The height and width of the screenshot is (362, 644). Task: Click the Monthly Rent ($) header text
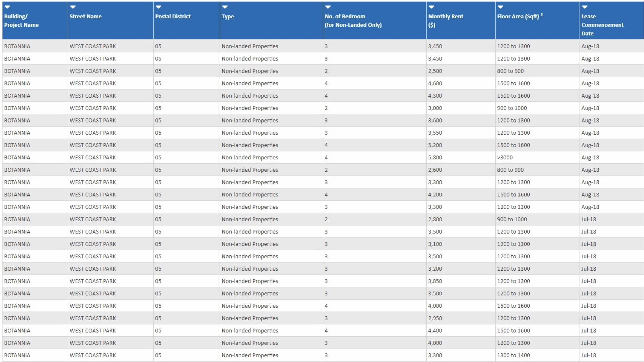446,20
